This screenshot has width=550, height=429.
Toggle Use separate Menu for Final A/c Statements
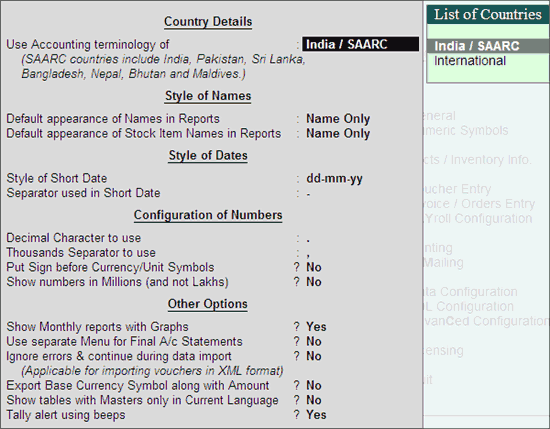[x=314, y=342]
